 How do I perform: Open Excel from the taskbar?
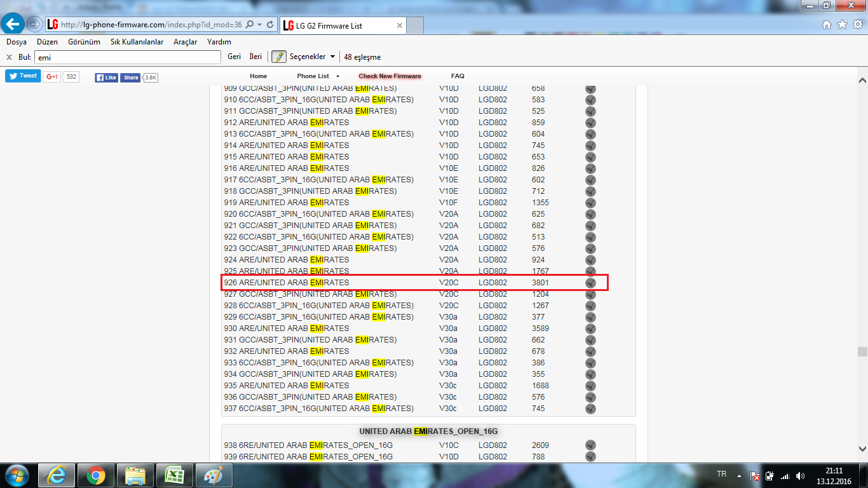[174, 475]
